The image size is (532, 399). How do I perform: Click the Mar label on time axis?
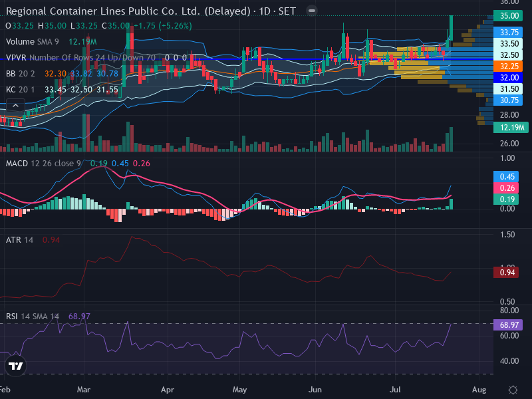[84, 390]
